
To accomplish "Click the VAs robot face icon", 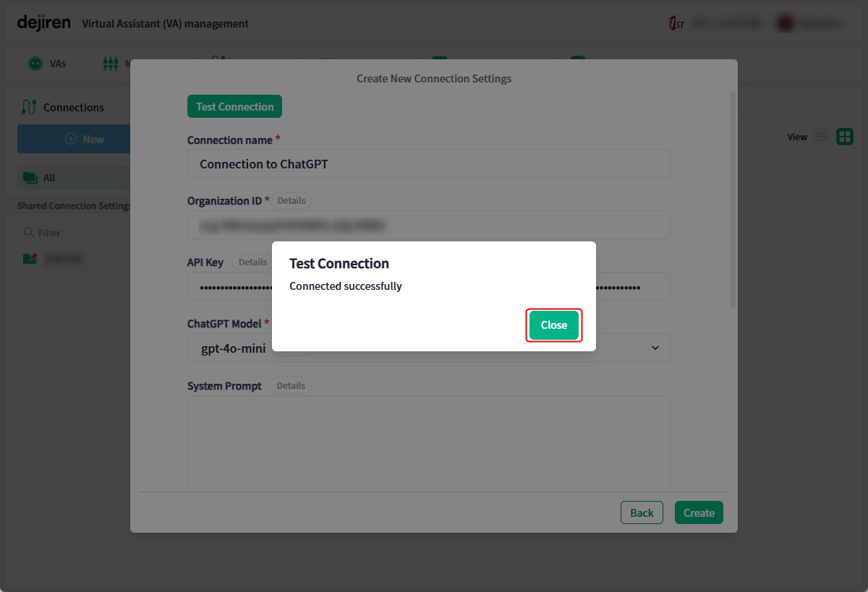I will (x=35, y=64).
